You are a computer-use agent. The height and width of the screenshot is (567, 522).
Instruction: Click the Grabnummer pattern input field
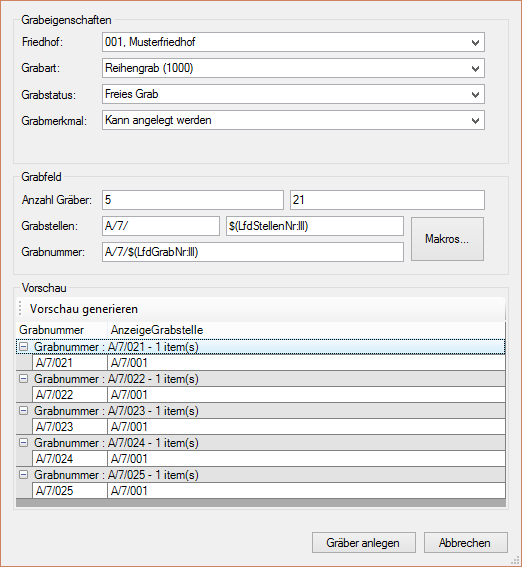tap(253, 252)
